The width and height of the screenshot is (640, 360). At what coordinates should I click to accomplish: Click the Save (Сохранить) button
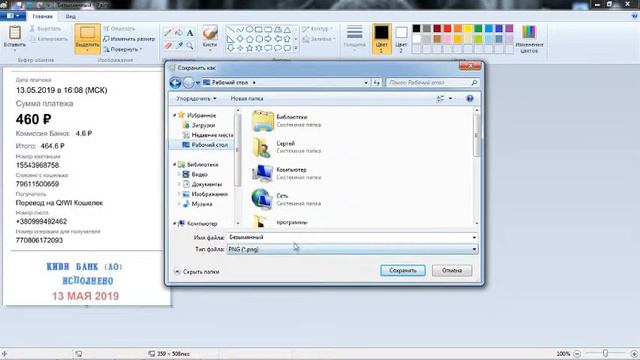pyautogui.click(x=402, y=270)
